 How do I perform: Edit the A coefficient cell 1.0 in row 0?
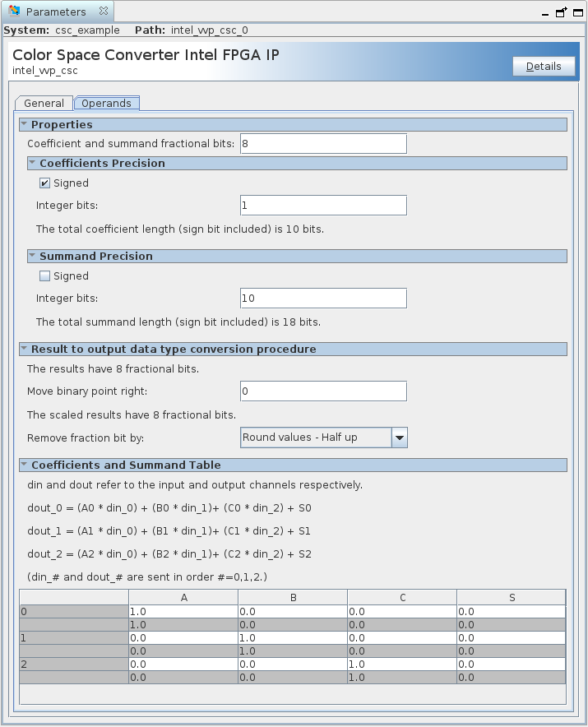click(x=183, y=612)
